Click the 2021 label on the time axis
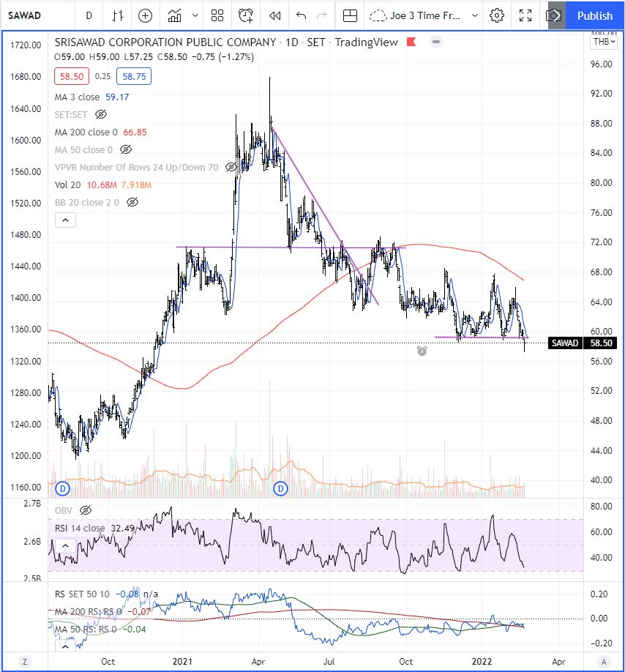This screenshot has width=625, height=672. click(x=182, y=662)
